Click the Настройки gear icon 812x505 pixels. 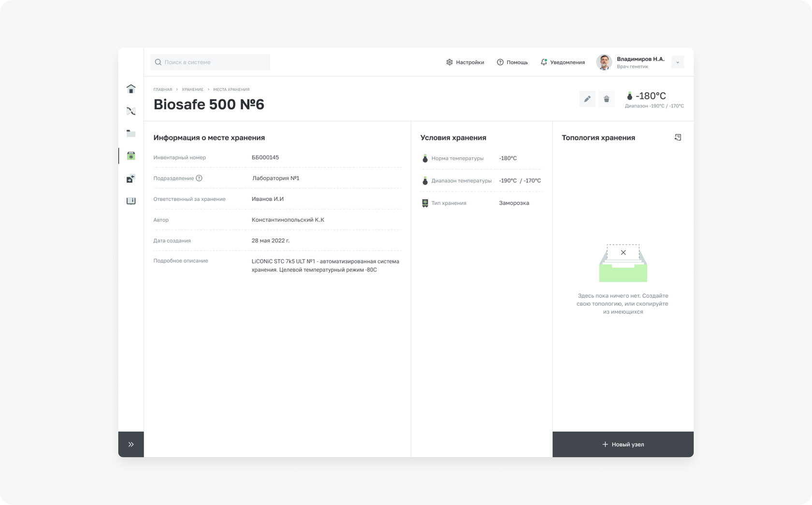tap(449, 62)
